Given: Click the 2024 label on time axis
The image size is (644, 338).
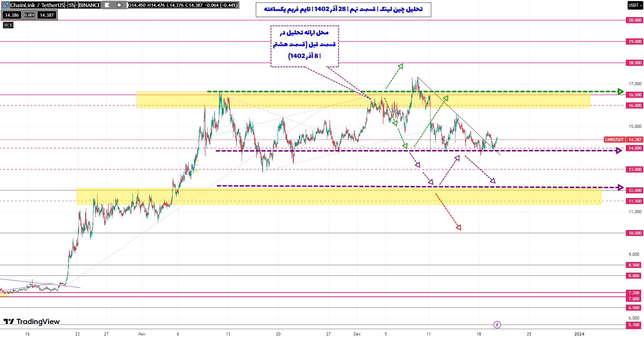Looking at the screenshot, I should (579, 334).
